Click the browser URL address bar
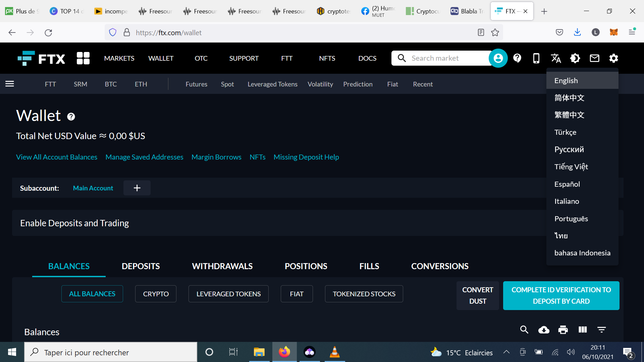 click(304, 33)
